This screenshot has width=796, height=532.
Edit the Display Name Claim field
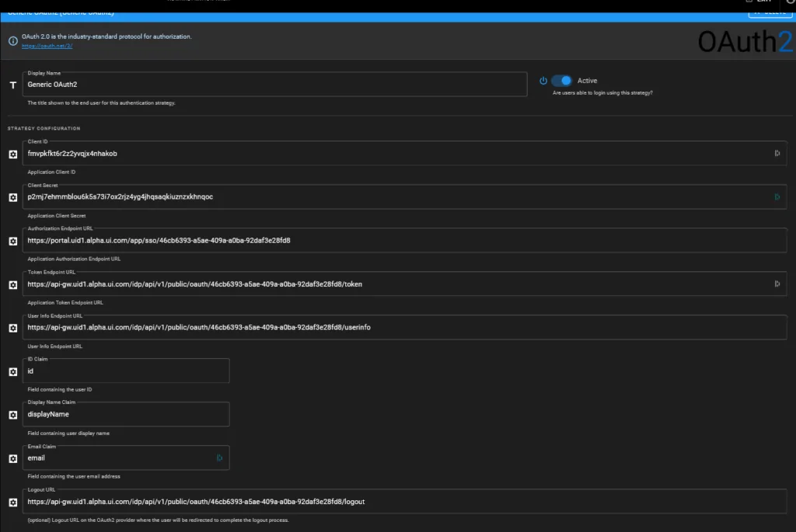(x=126, y=415)
